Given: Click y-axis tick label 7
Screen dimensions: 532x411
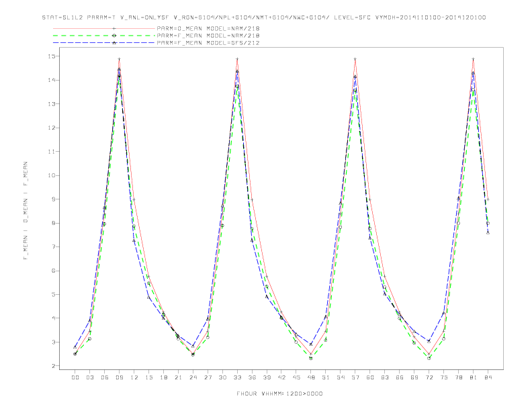Looking at the screenshot, I should (53, 247).
